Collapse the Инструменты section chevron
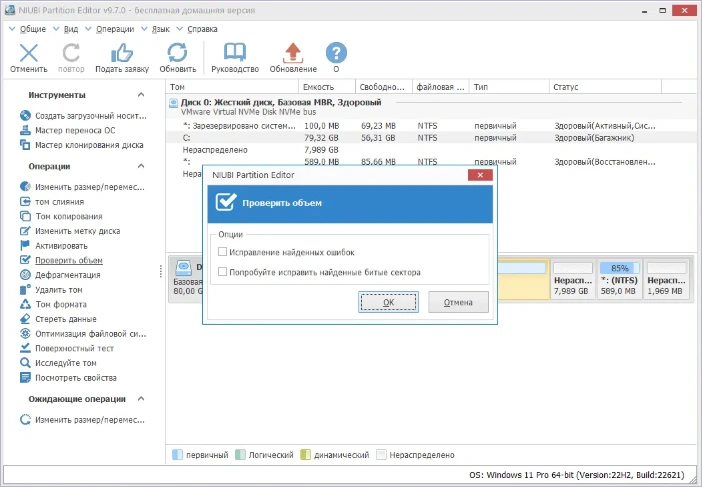702x487 pixels. pyautogui.click(x=141, y=95)
